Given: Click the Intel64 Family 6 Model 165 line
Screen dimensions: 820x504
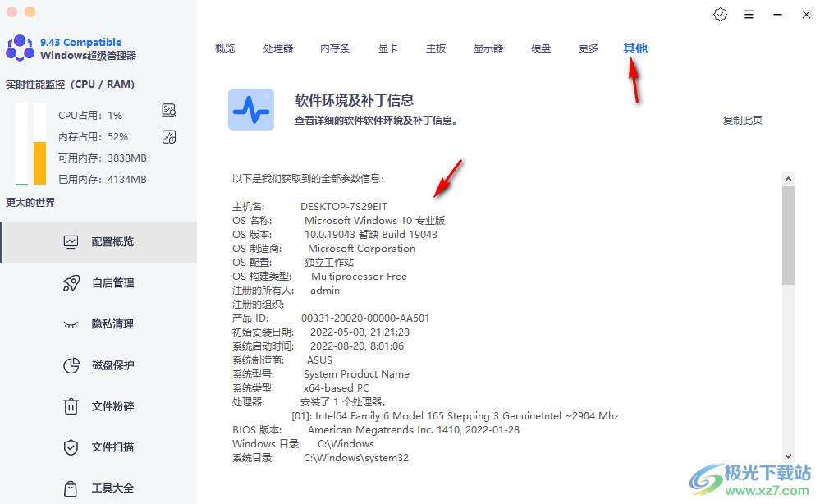Looking at the screenshot, I should tap(455, 416).
